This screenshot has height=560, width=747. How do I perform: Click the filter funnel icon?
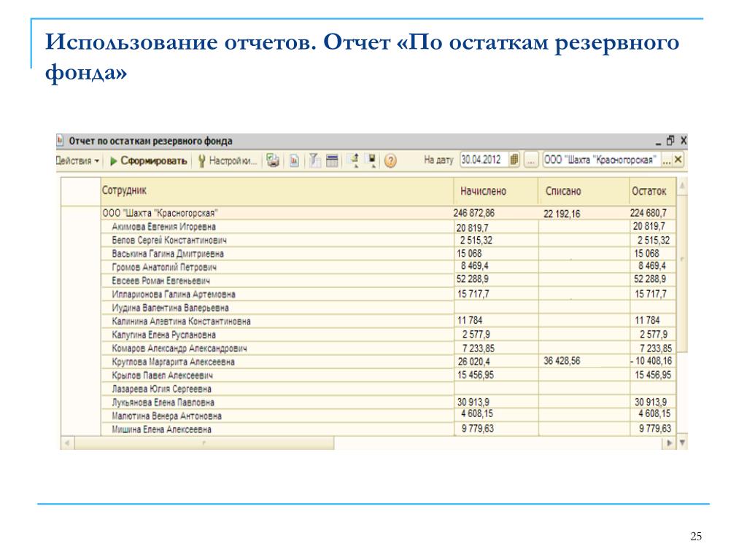click(x=314, y=160)
